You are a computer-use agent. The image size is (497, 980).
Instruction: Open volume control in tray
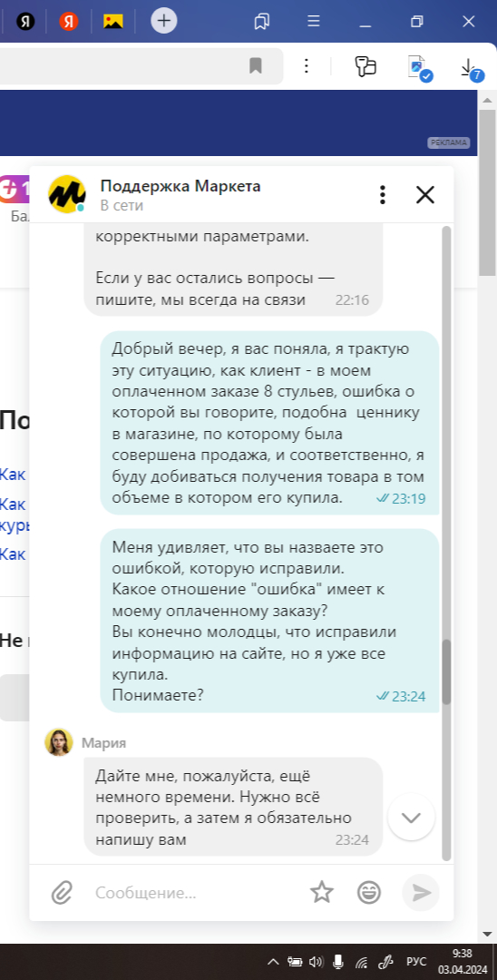click(316, 961)
